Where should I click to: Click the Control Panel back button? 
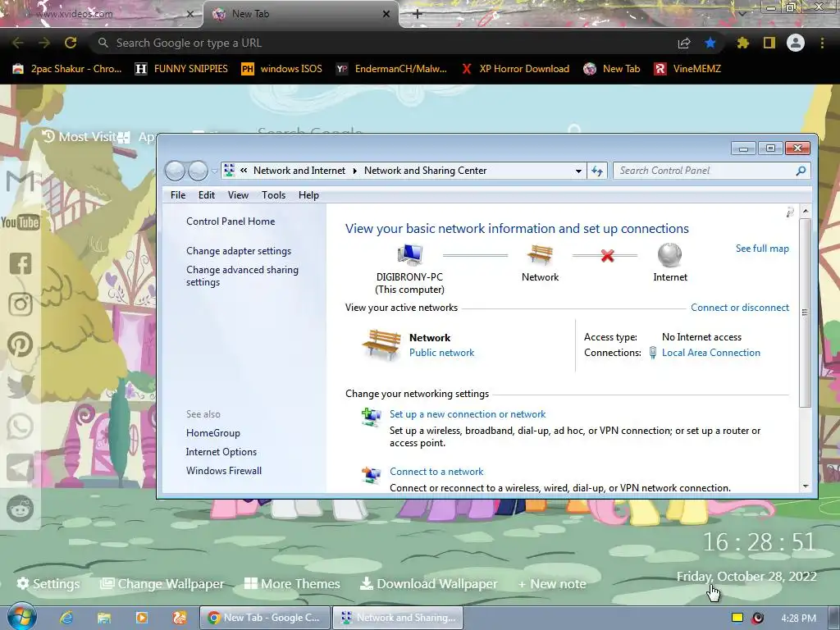tap(176, 171)
